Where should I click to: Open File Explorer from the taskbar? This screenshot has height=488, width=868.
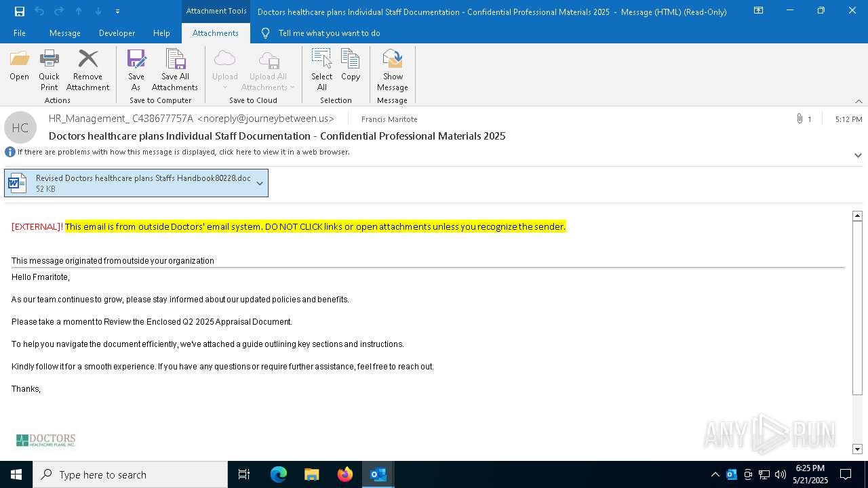[x=312, y=474]
